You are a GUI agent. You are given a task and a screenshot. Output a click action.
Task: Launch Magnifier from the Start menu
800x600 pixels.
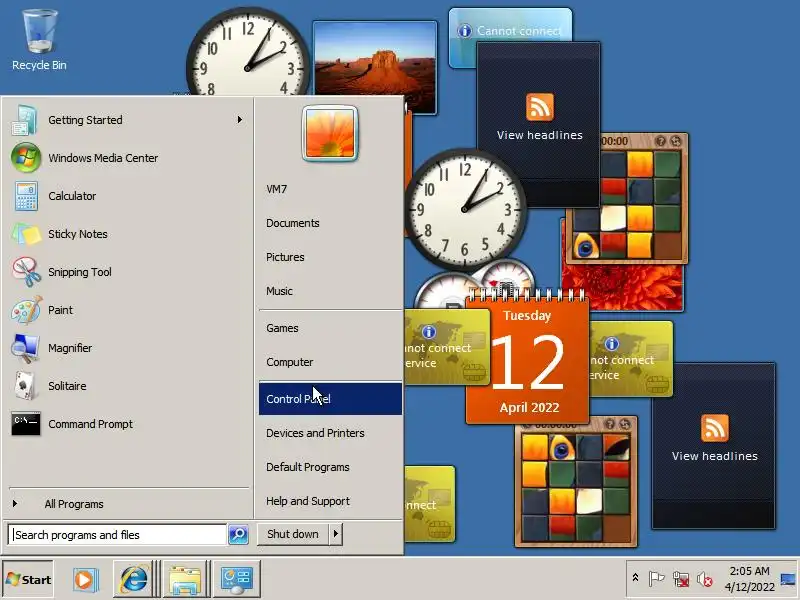[127, 348]
